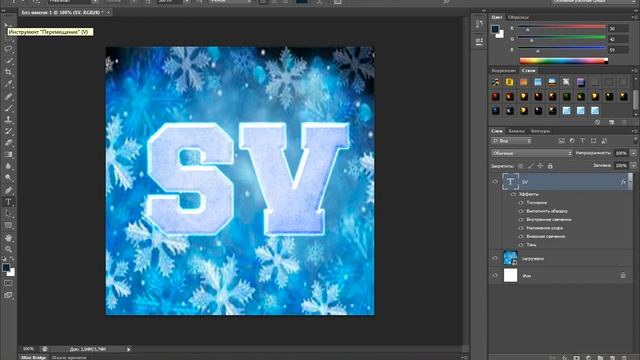Image resolution: width=640 pixels, height=360 pixels.
Task: Hide the white background layer
Action: pyautogui.click(x=495, y=276)
